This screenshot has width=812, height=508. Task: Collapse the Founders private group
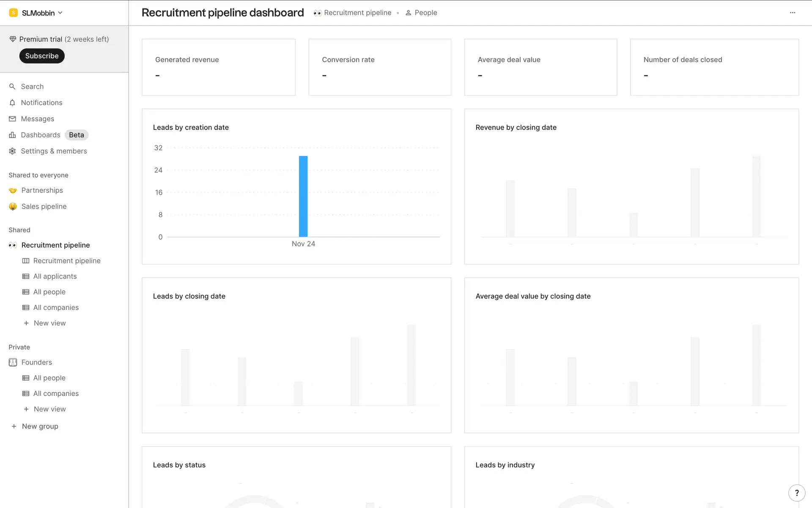click(37, 362)
